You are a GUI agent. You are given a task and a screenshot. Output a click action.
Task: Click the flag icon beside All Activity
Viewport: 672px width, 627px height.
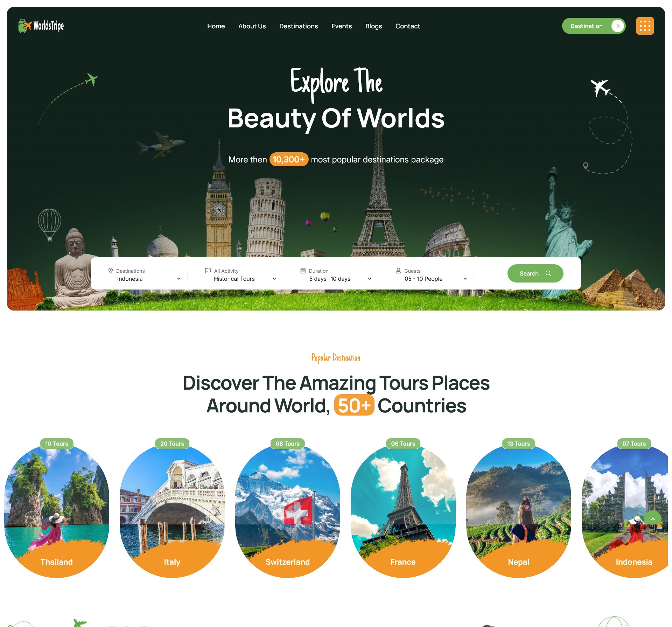[208, 271]
